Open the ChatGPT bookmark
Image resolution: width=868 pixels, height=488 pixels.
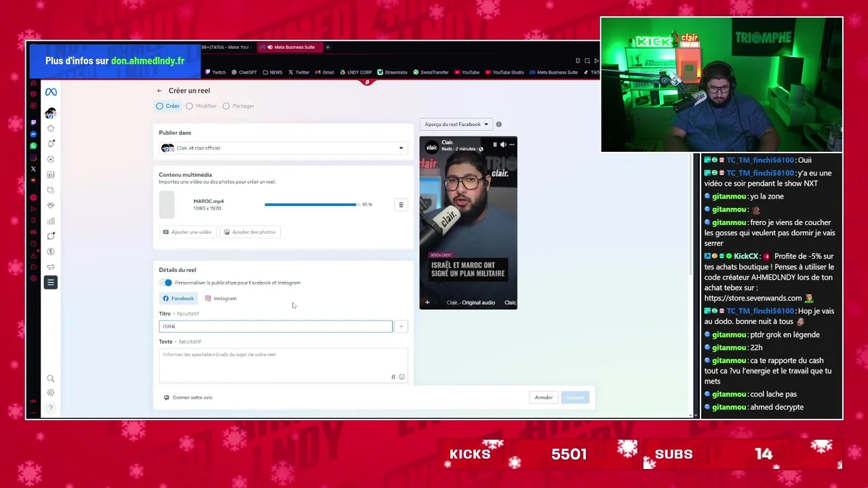point(244,73)
